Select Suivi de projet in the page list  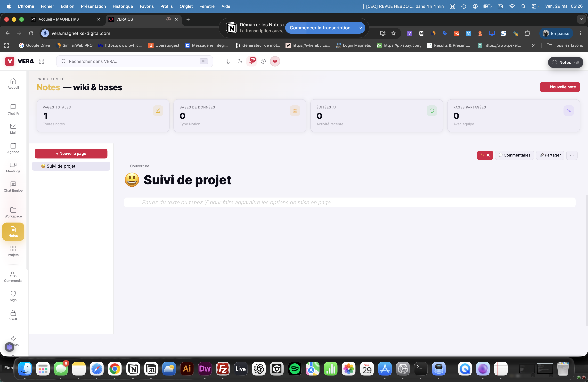coord(71,166)
